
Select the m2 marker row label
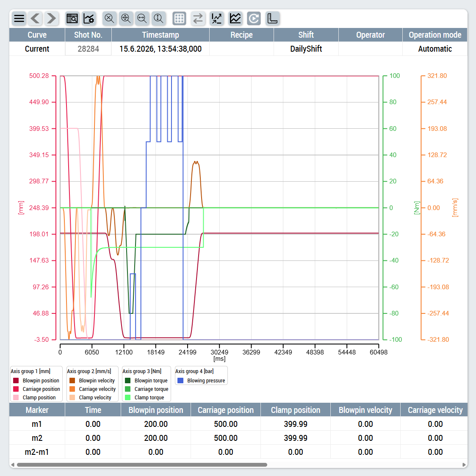coord(37,438)
